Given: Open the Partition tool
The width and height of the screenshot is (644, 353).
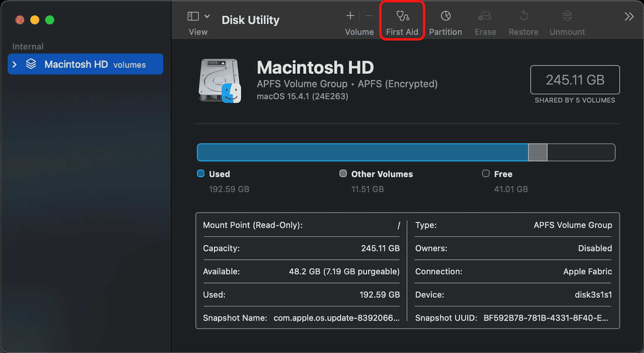Looking at the screenshot, I should click(445, 17).
